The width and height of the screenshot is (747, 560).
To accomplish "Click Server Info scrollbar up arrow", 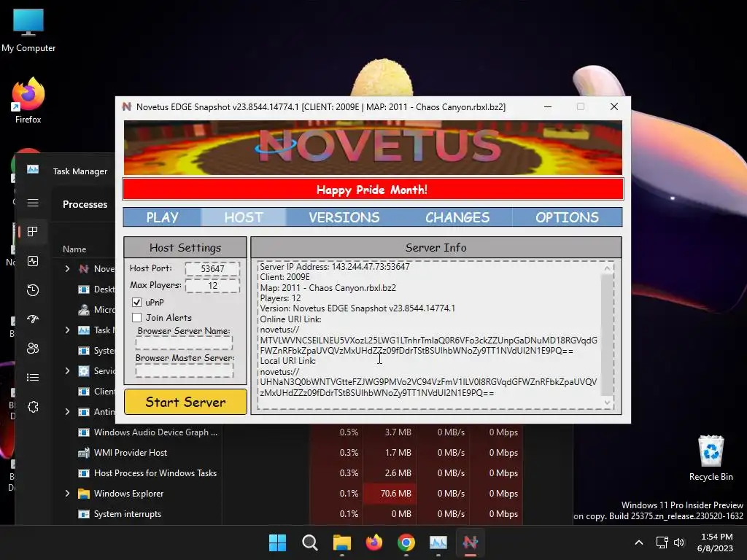I will coord(607,268).
